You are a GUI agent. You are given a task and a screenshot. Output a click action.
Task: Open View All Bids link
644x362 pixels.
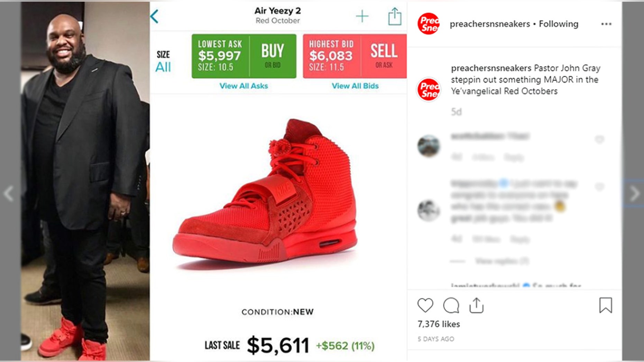tap(355, 86)
